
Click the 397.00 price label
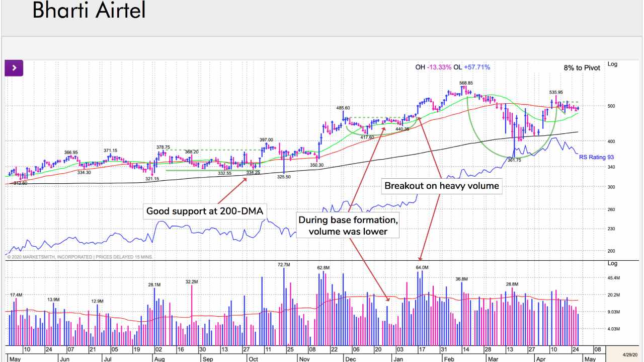[266, 139]
